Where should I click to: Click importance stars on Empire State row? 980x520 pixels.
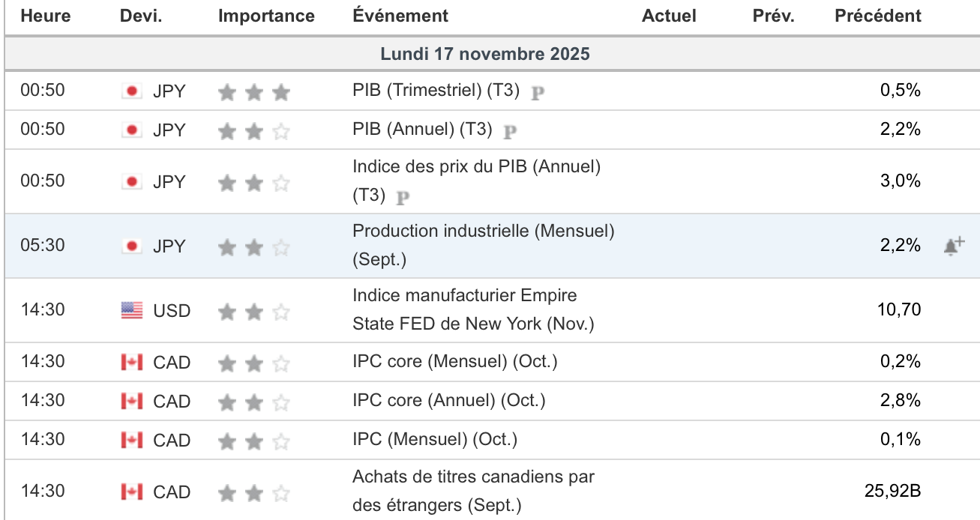pos(253,311)
